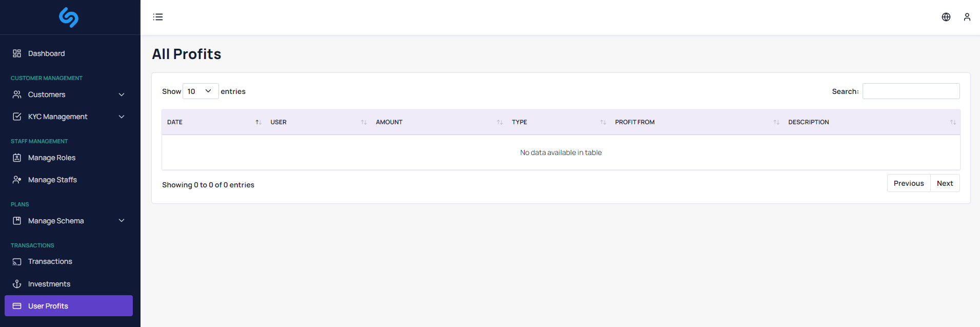Open the entries-per-page dropdown
The height and width of the screenshot is (327, 980).
(200, 91)
